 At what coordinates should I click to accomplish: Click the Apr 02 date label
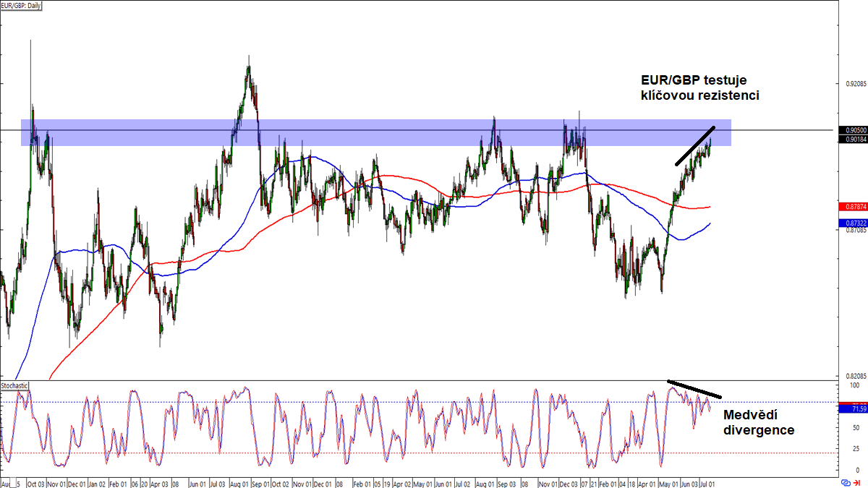click(x=401, y=483)
